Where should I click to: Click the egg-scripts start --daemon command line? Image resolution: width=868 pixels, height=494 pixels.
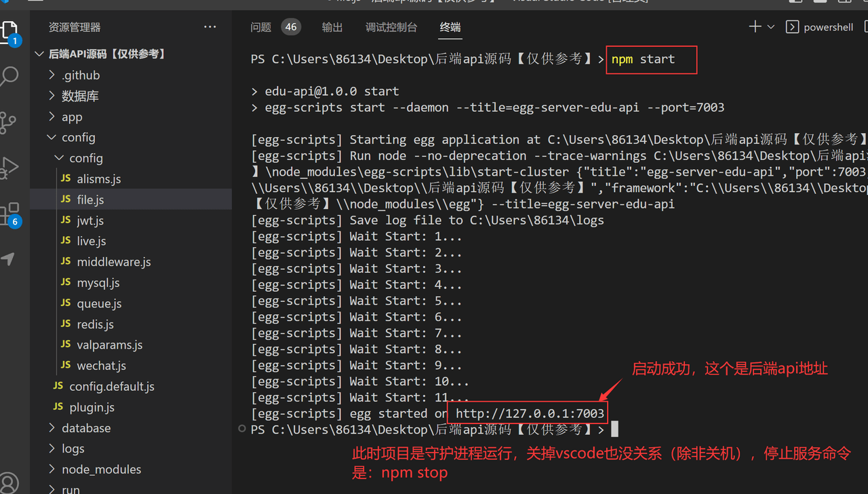tap(488, 107)
